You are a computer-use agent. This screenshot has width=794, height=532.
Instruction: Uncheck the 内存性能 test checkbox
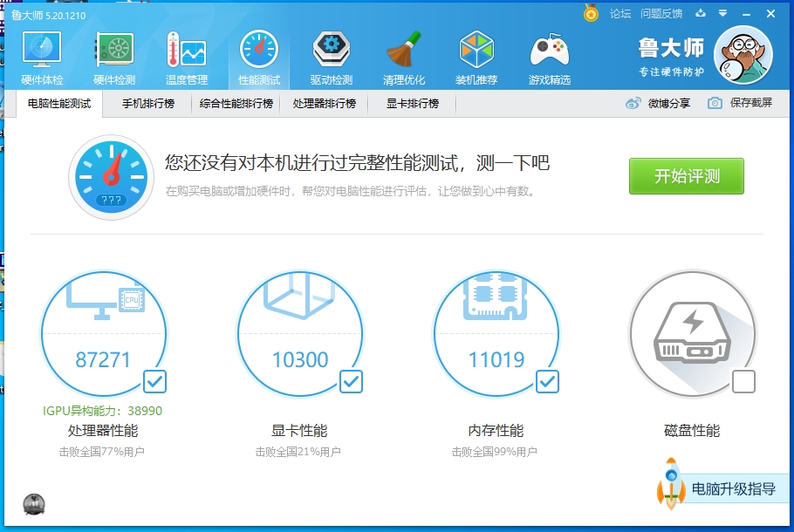[x=547, y=382]
